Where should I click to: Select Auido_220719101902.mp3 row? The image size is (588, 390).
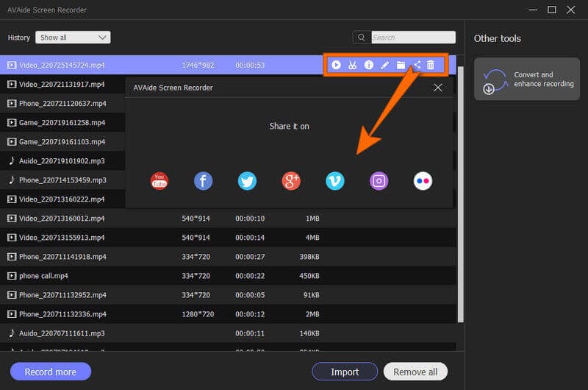pos(62,160)
